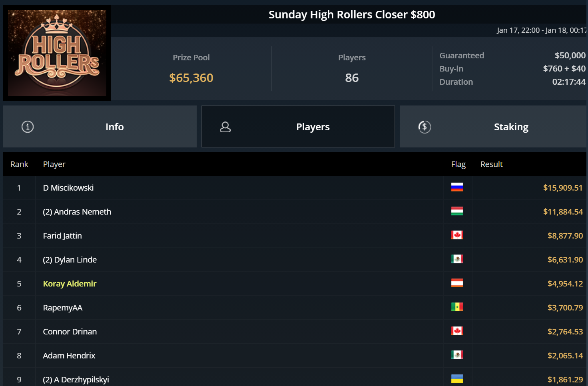Click Farid Jattin's flag icon

(457, 235)
